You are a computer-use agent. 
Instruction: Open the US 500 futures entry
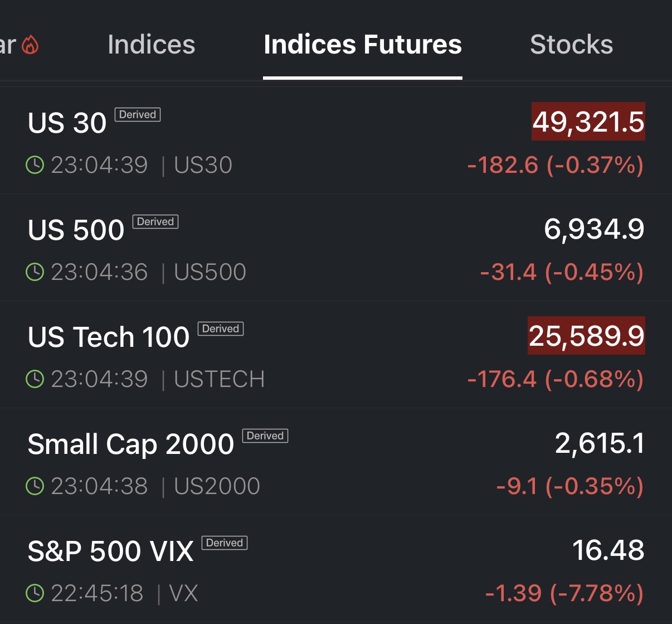(x=76, y=230)
